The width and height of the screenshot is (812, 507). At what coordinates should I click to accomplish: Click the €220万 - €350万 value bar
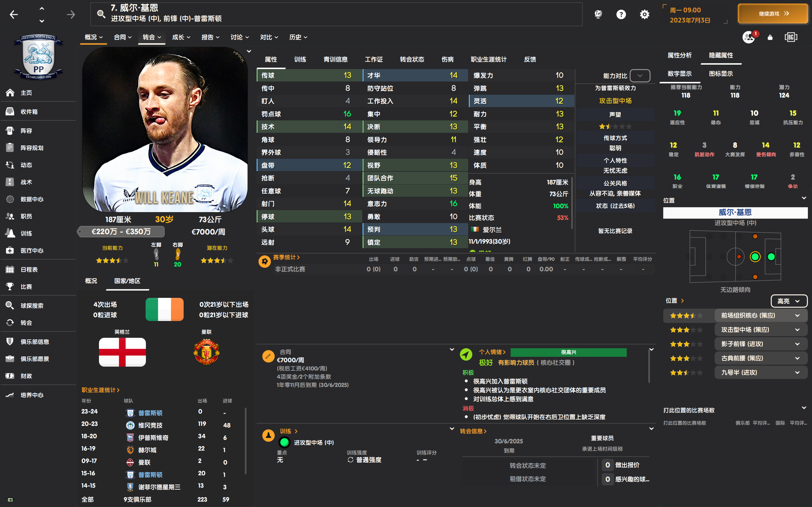click(x=121, y=232)
